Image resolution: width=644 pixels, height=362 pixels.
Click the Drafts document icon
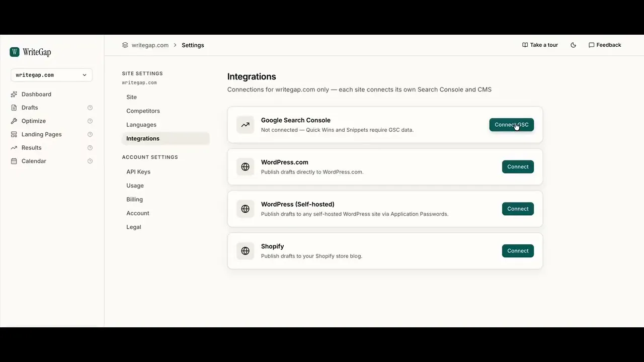coord(14,108)
